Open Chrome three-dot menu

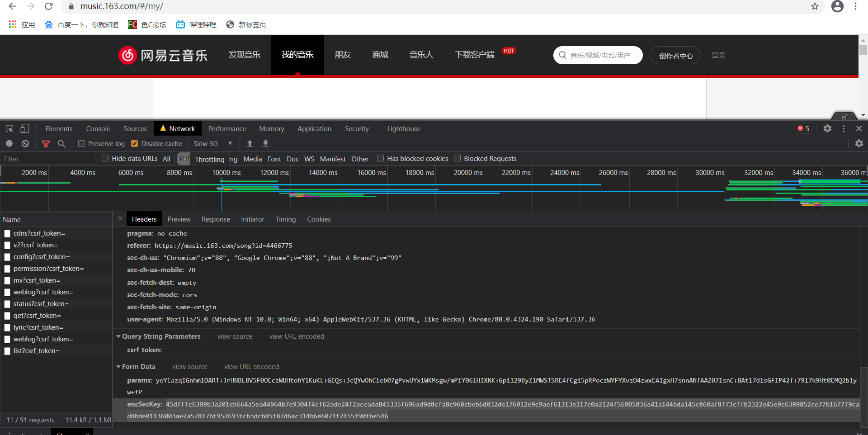pos(855,6)
